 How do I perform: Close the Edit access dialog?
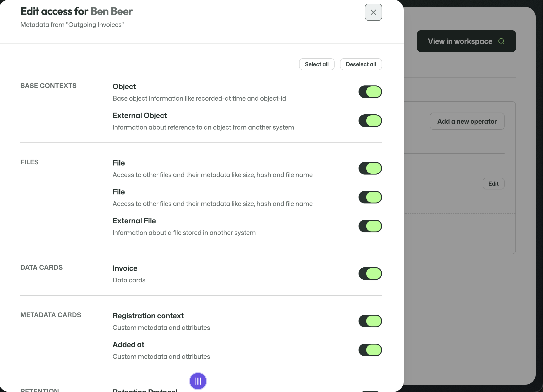click(x=373, y=12)
